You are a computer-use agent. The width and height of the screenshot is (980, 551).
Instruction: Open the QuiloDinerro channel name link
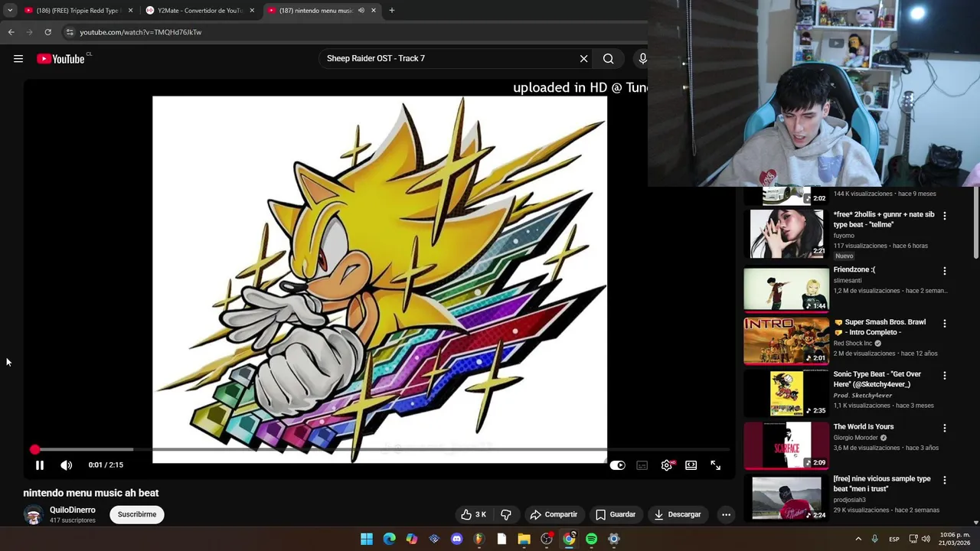tap(73, 510)
